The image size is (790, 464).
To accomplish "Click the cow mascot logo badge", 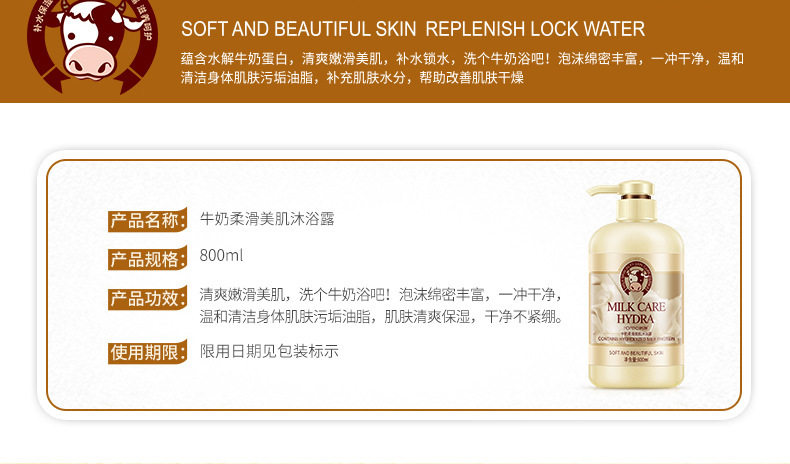I will pyautogui.click(x=92, y=43).
